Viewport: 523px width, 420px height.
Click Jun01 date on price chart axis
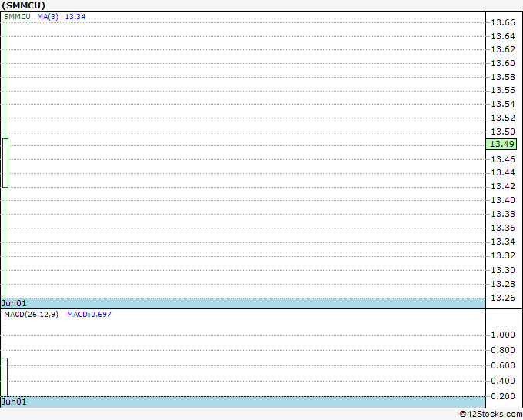14,303
